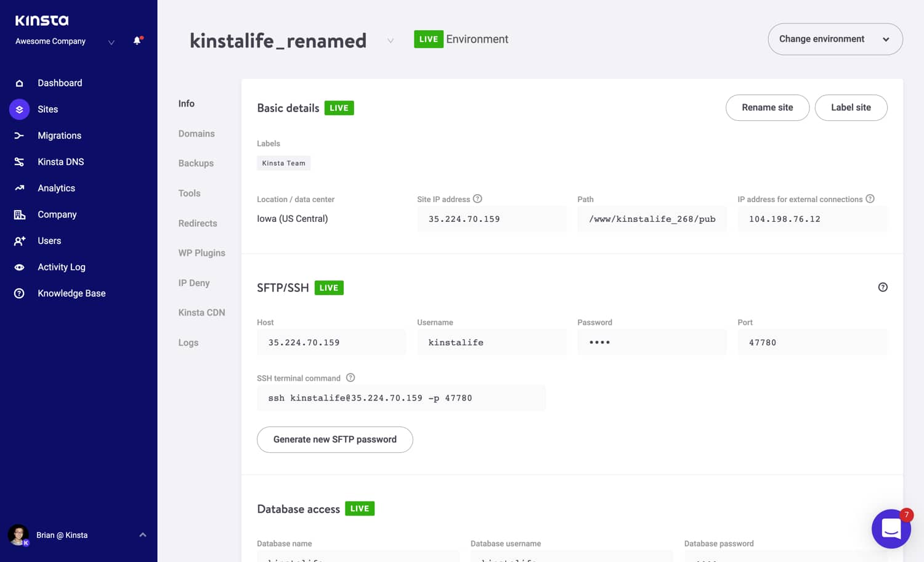Open notifications bell icon
The width and height of the screenshot is (924, 562).
tap(137, 41)
